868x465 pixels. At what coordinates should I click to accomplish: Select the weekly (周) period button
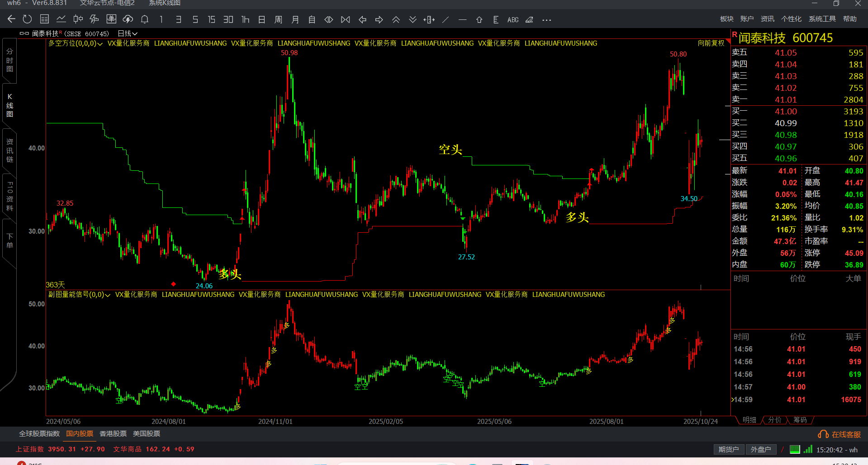[278, 19]
